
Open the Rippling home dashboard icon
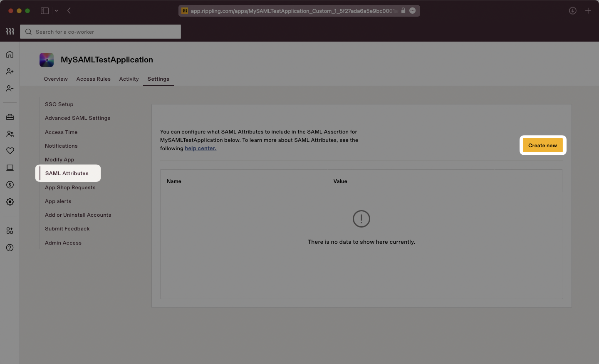[10, 54]
